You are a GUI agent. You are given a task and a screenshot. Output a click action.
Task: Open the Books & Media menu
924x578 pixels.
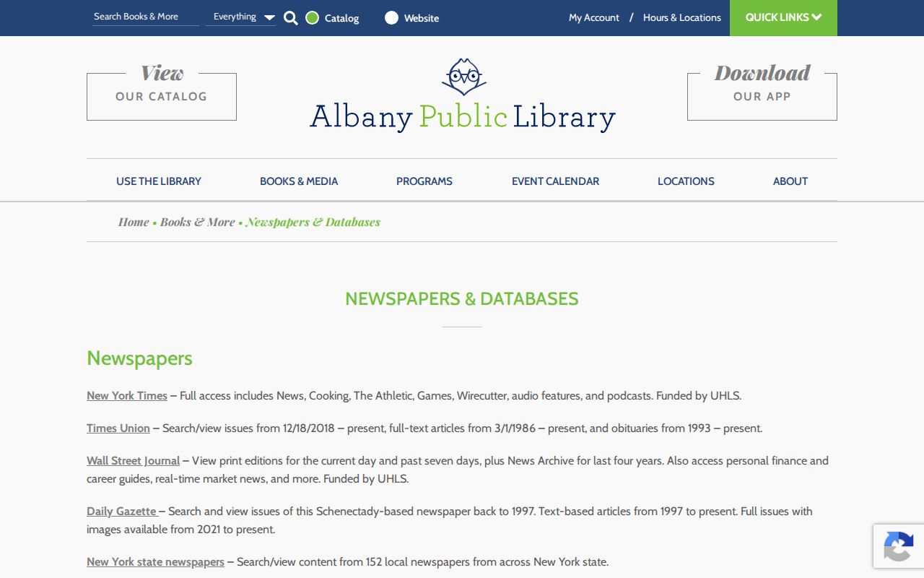299,181
